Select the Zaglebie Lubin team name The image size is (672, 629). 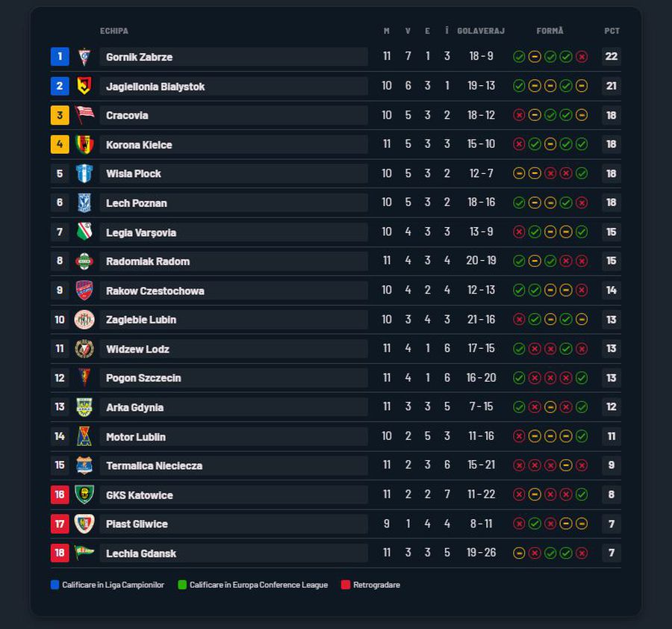pyautogui.click(x=141, y=320)
